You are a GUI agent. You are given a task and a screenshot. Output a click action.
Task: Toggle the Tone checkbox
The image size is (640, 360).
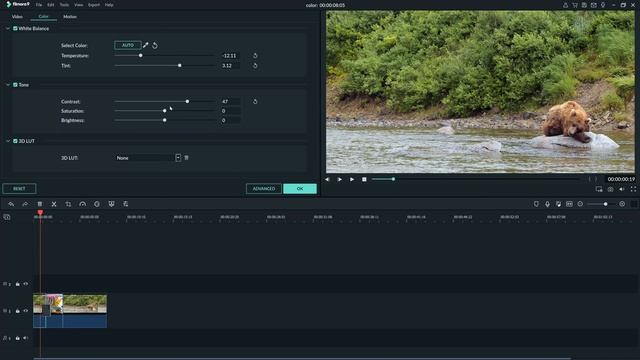(x=15, y=85)
